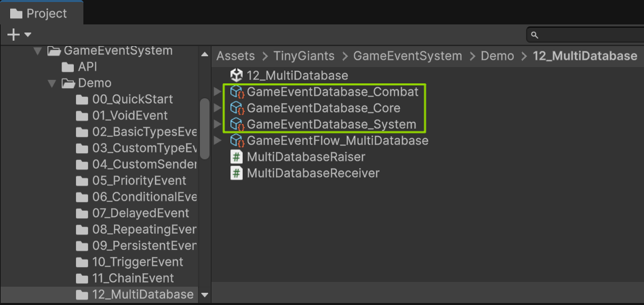The image size is (644, 305).
Task: Go to Assets in the breadcrumb
Action: coord(235,56)
